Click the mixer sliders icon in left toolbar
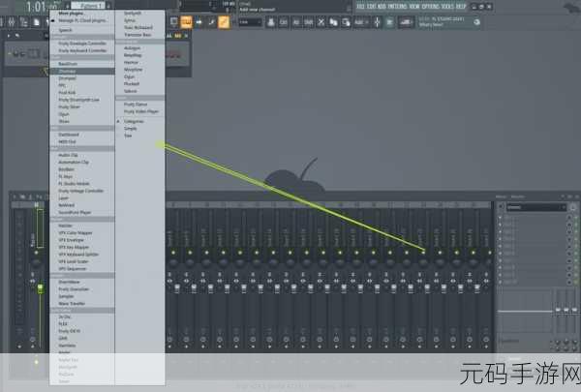 pos(12,22)
